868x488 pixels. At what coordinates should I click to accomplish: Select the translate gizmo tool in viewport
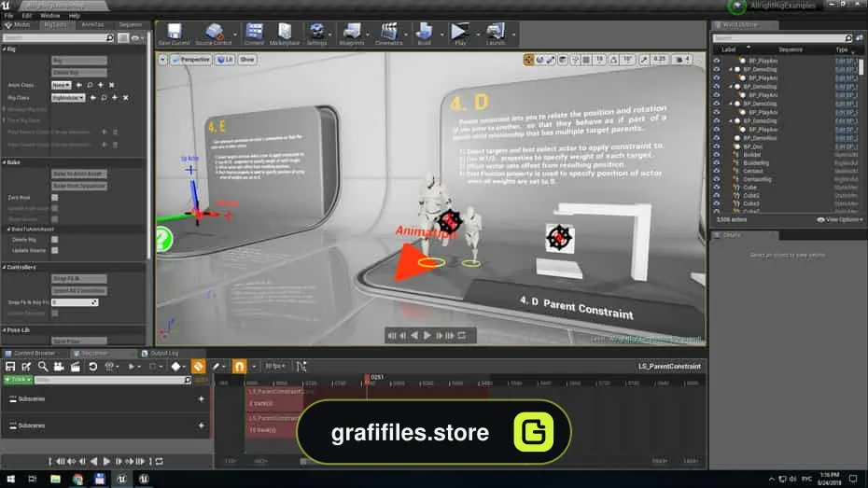click(x=528, y=60)
